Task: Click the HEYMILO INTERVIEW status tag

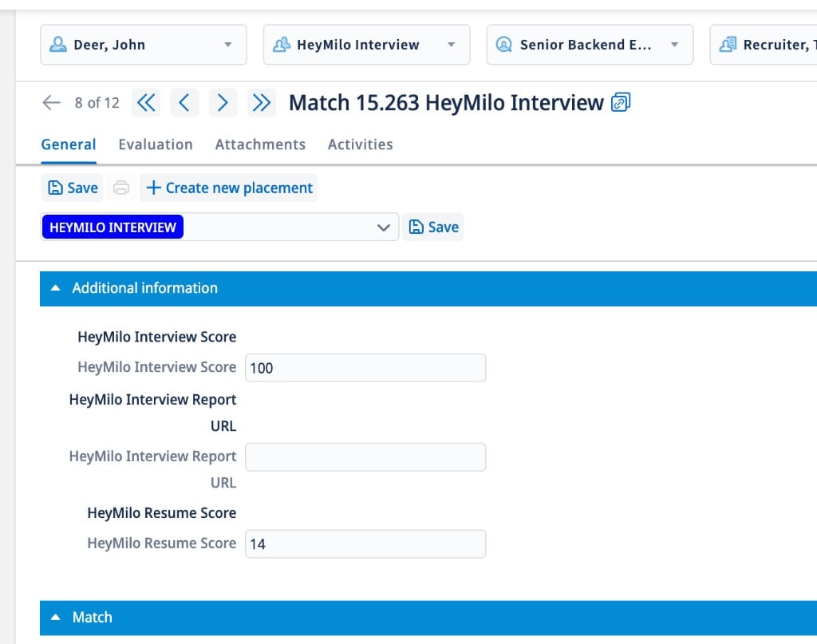Action: pos(112,227)
